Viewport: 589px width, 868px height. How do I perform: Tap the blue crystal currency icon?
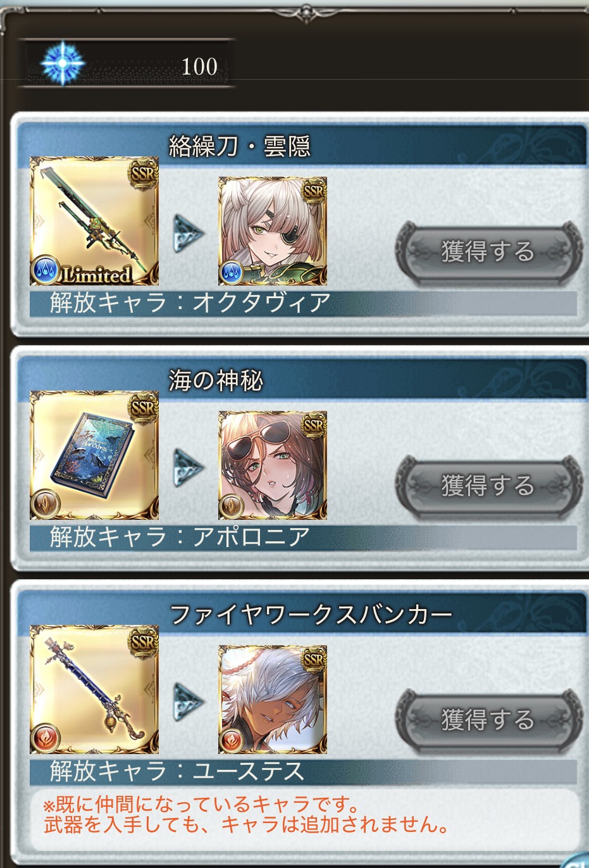62,65
